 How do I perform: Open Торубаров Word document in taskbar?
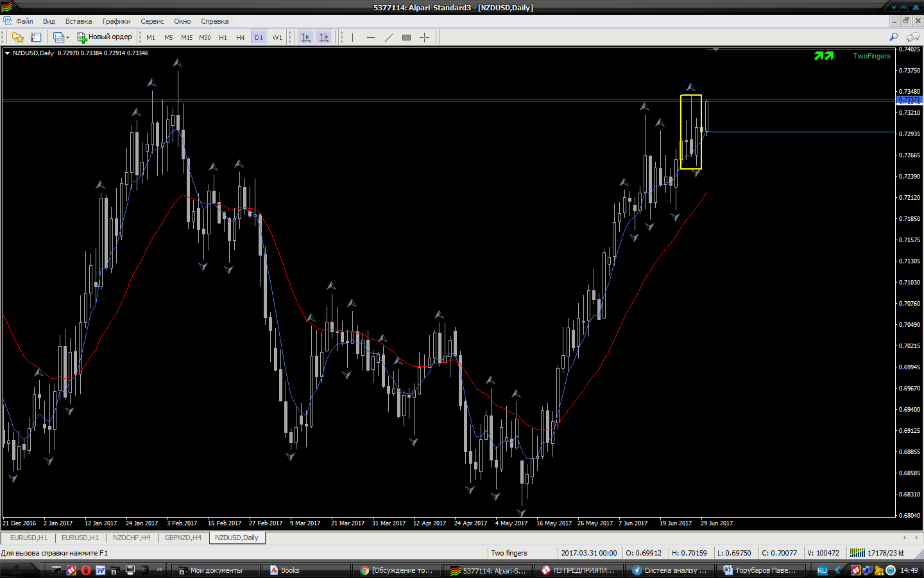click(x=760, y=570)
